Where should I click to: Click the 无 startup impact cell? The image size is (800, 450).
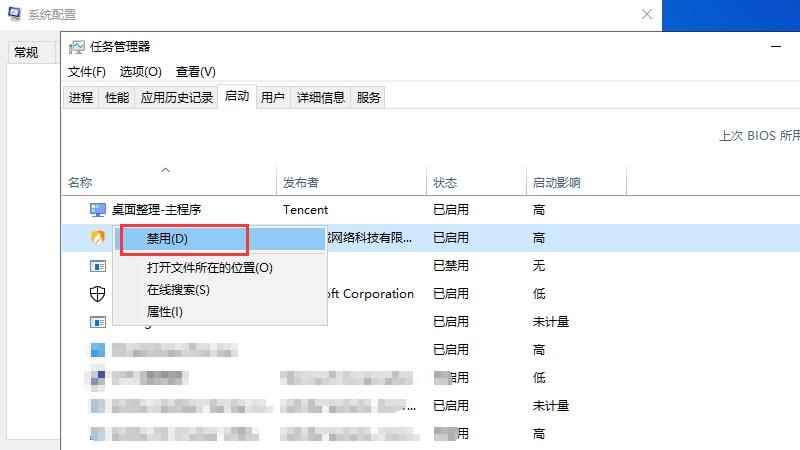coord(539,266)
